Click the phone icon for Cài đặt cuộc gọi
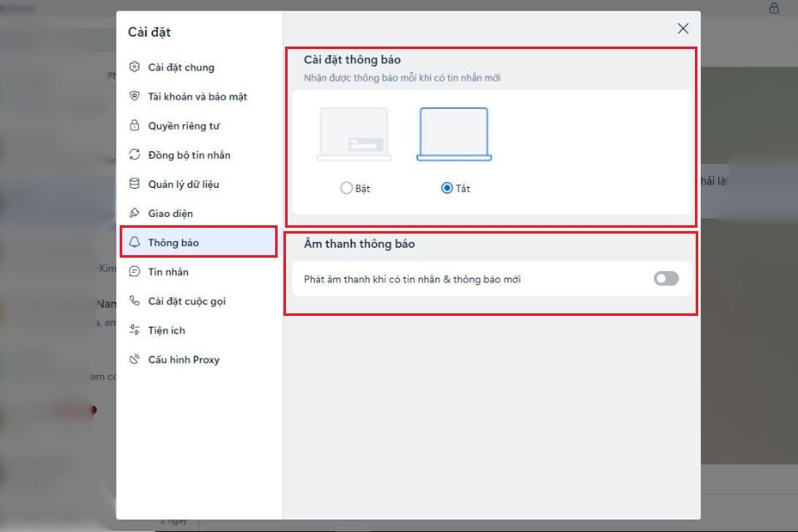The image size is (798, 532). coord(135,300)
